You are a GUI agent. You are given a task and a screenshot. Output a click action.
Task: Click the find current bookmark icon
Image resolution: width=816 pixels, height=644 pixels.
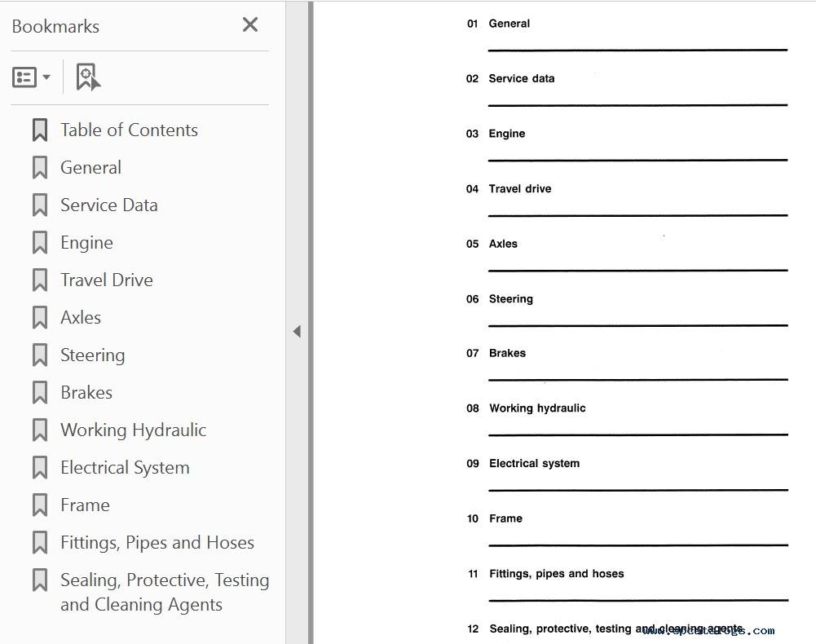(x=87, y=77)
